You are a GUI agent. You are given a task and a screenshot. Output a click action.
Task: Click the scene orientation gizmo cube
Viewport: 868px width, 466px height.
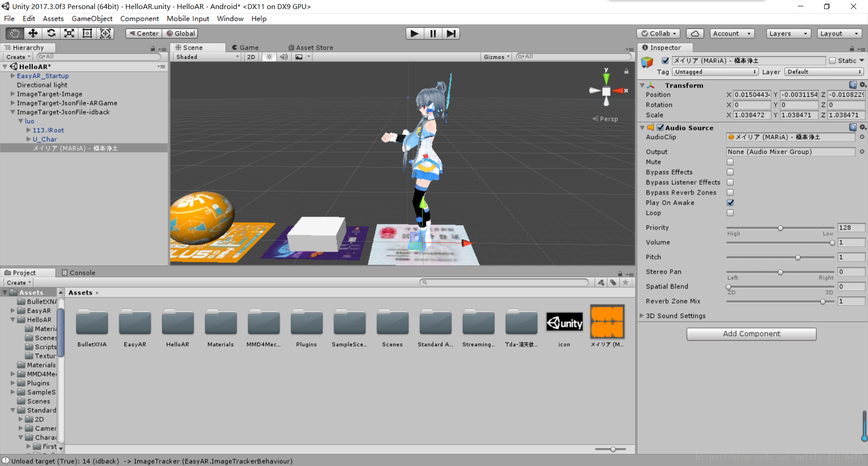(606, 91)
